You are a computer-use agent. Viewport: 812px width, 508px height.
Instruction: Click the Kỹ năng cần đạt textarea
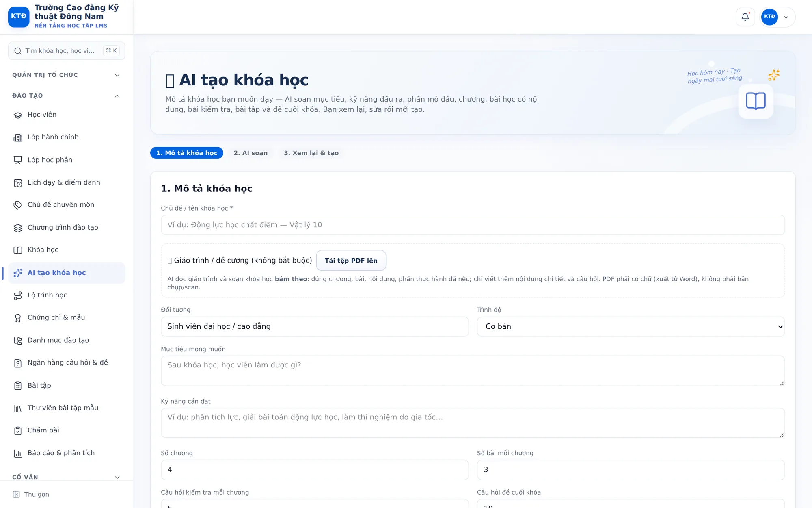(473, 423)
